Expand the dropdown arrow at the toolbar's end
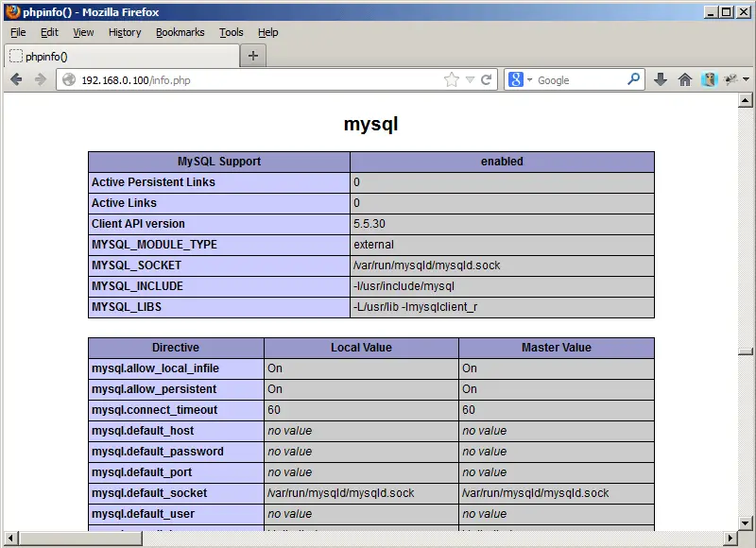Viewport: 756px width, 548px height. click(x=746, y=79)
